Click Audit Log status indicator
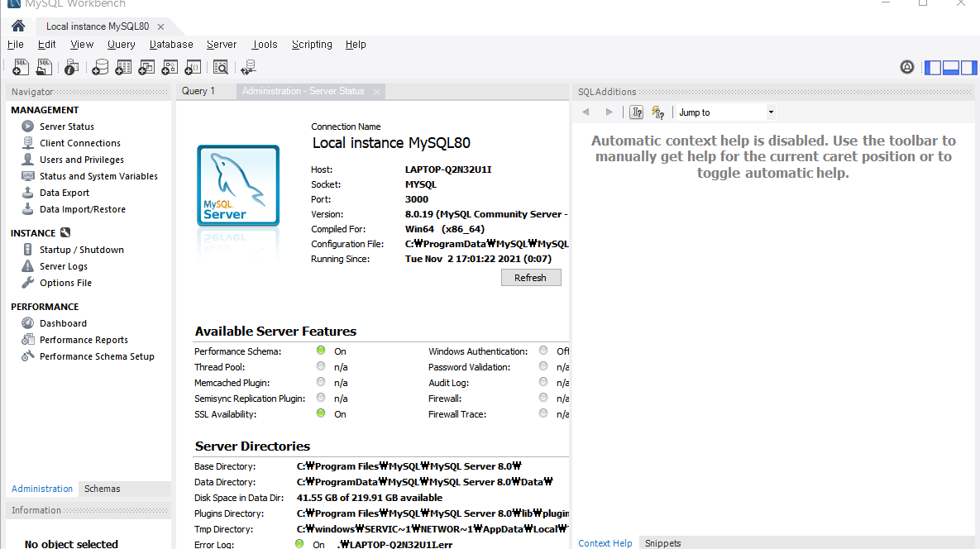This screenshot has width=980, height=549. pos(543,382)
